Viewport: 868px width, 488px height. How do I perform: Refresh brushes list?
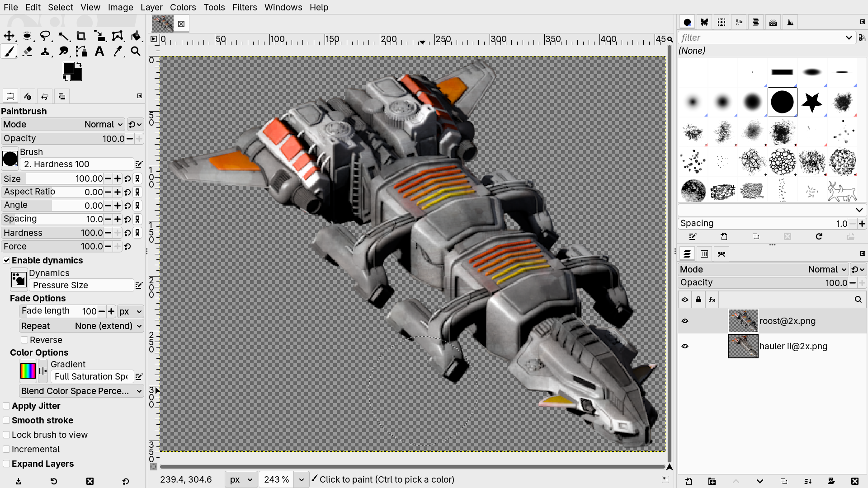[819, 236]
